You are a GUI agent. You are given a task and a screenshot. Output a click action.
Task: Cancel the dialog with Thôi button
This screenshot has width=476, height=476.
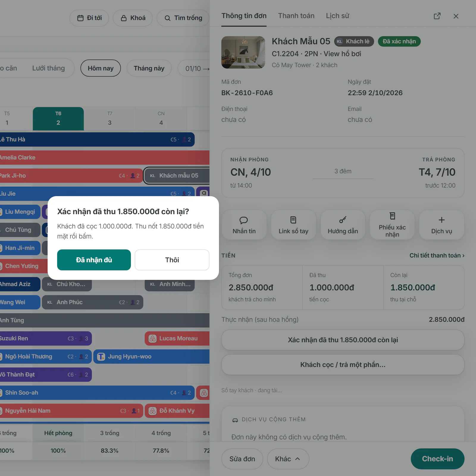[x=172, y=260]
